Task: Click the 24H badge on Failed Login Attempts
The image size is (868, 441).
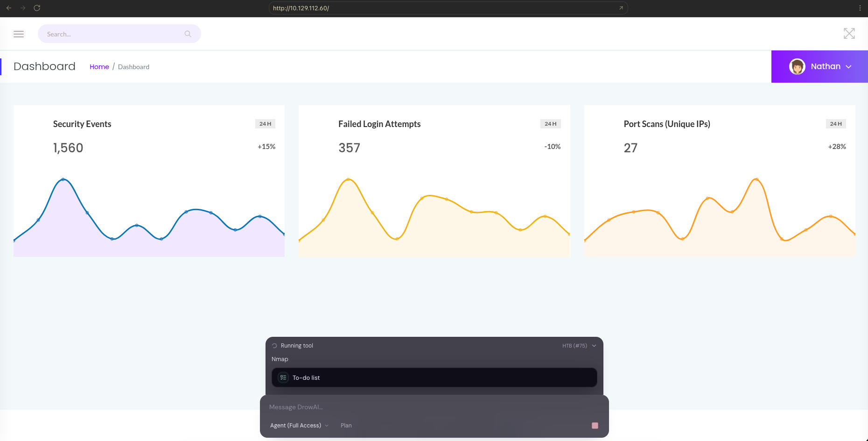Action: 551,124
